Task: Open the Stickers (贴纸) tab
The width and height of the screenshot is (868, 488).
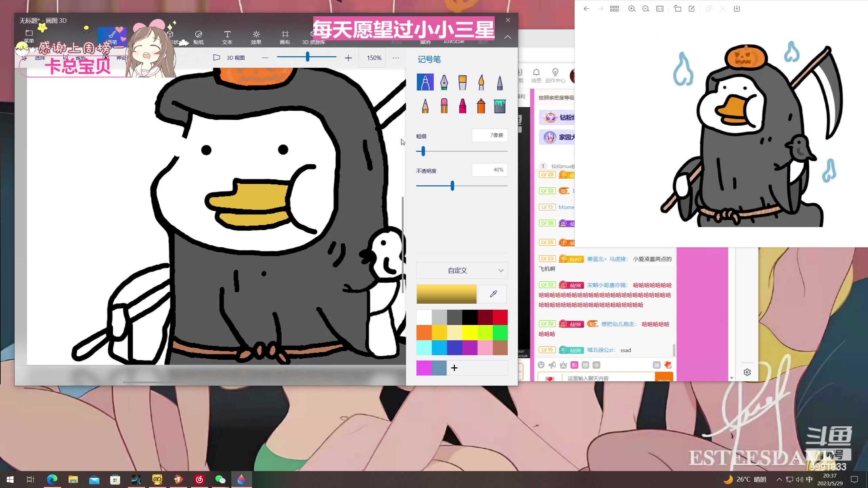Action: [x=198, y=37]
